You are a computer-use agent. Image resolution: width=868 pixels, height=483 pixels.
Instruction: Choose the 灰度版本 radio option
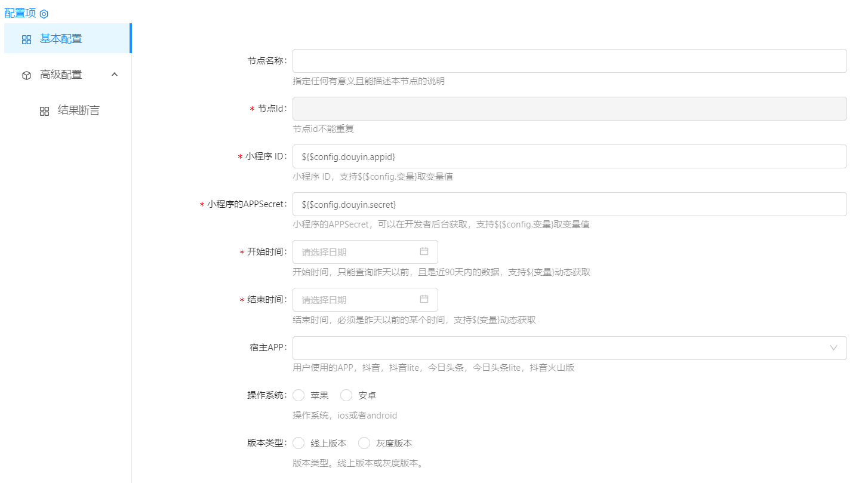coord(364,443)
